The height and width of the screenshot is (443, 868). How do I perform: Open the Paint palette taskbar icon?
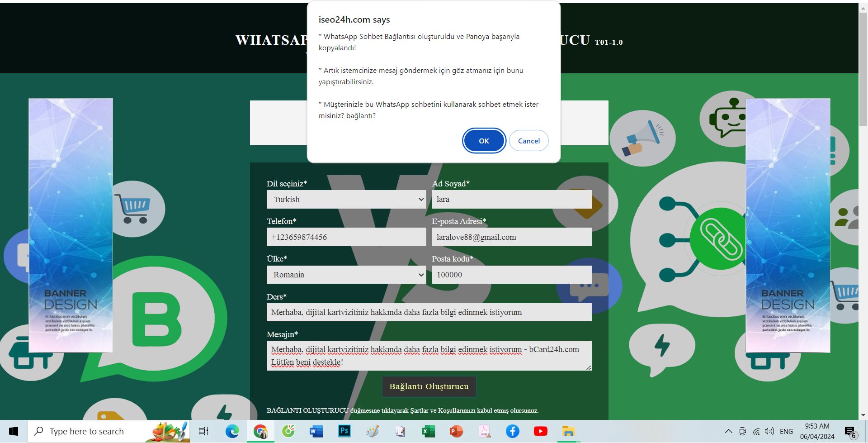(x=372, y=431)
